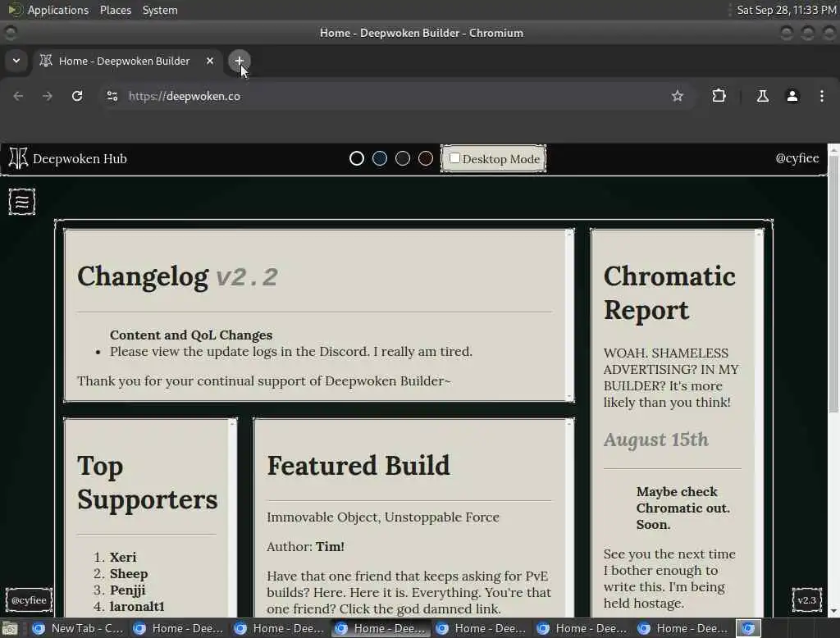
Task: Open the Places menu
Action: click(x=115, y=10)
